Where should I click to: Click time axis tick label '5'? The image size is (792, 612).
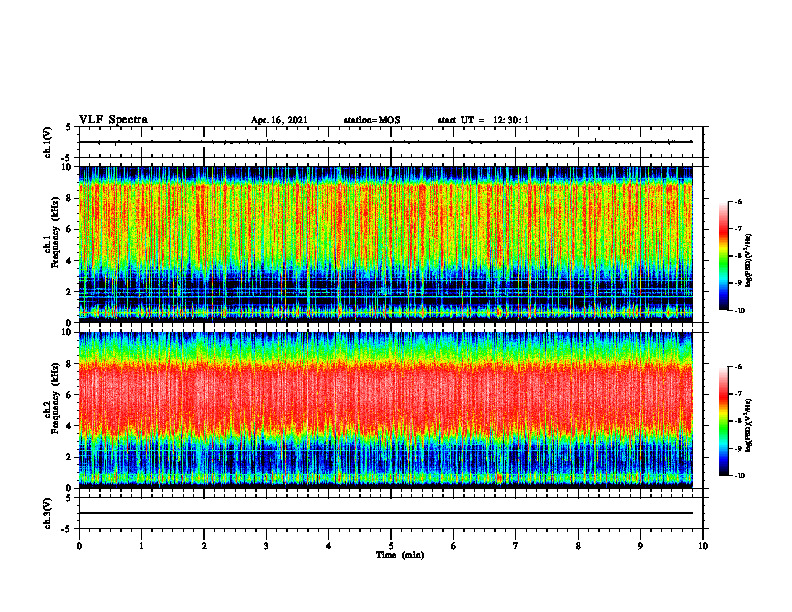[x=391, y=546]
